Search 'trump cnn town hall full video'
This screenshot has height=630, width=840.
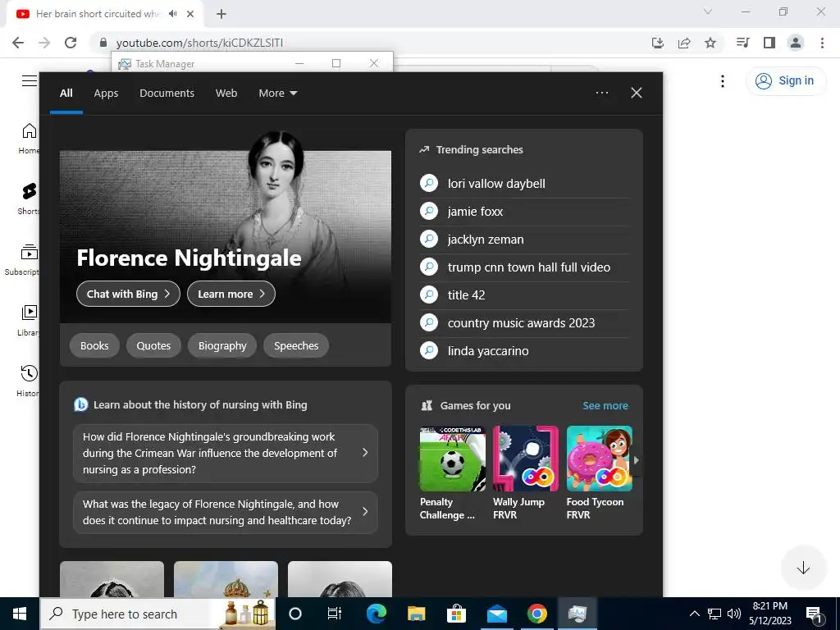(x=524, y=267)
